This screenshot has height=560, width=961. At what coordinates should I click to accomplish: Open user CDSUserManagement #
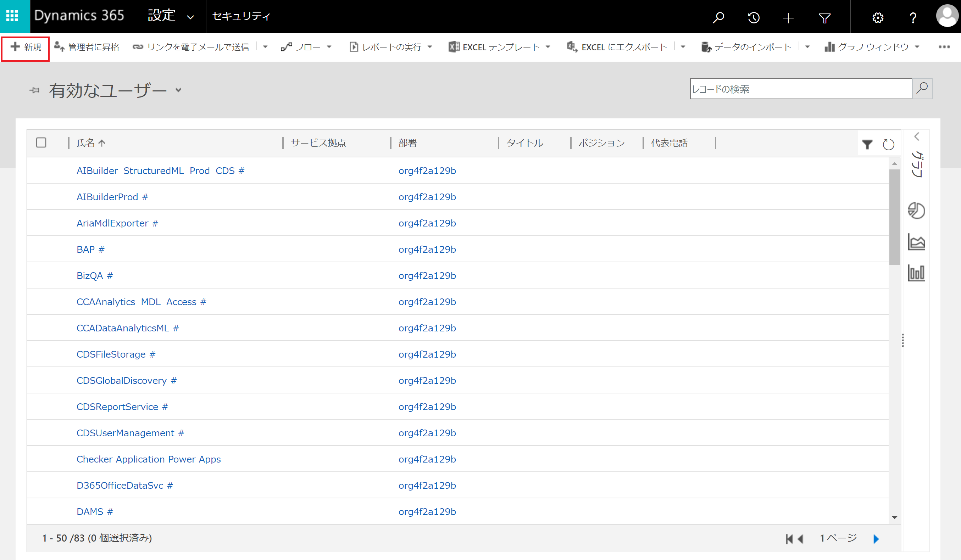coord(130,433)
